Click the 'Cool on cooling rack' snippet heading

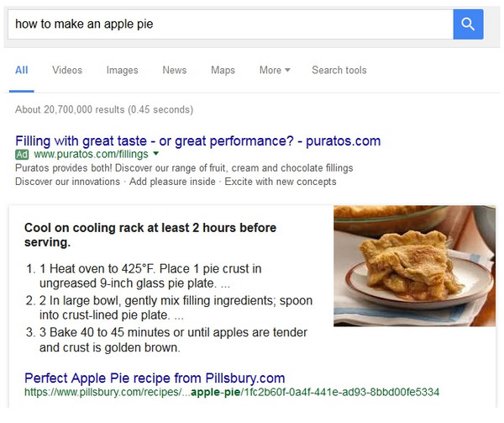pyautogui.click(x=150, y=235)
